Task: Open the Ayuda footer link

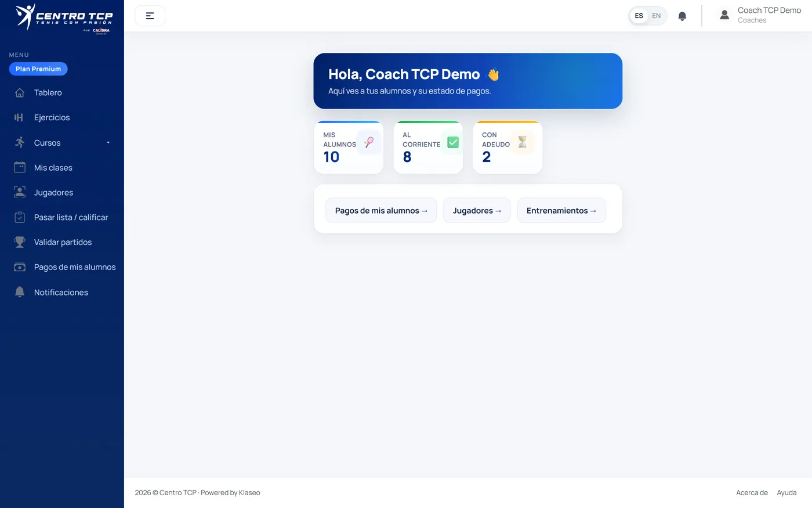Action: pos(786,492)
